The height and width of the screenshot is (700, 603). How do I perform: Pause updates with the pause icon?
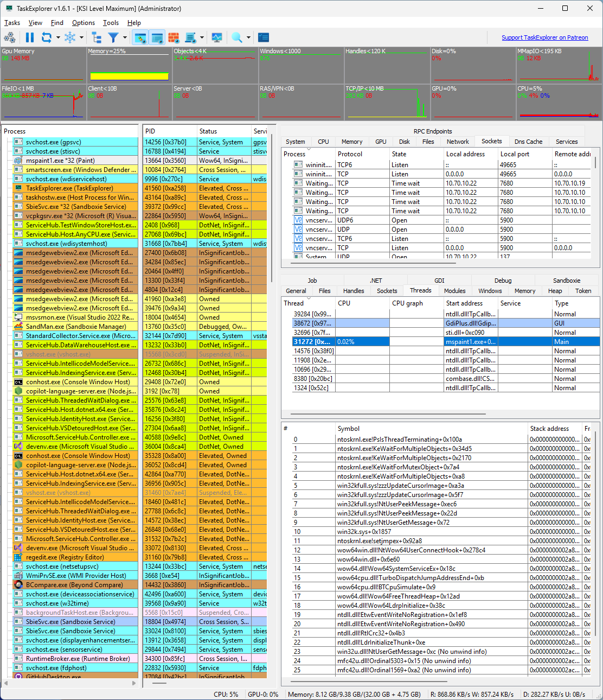pos(29,37)
